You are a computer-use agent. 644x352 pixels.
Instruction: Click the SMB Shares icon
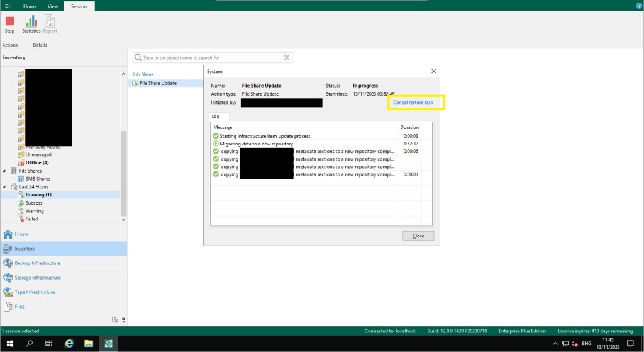(x=21, y=179)
